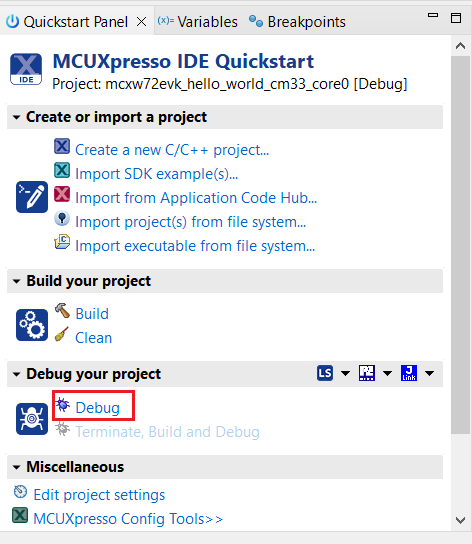The height and width of the screenshot is (544, 472).
Task: Click the MCUXpresso IDE logo icon
Action: [x=26, y=69]
